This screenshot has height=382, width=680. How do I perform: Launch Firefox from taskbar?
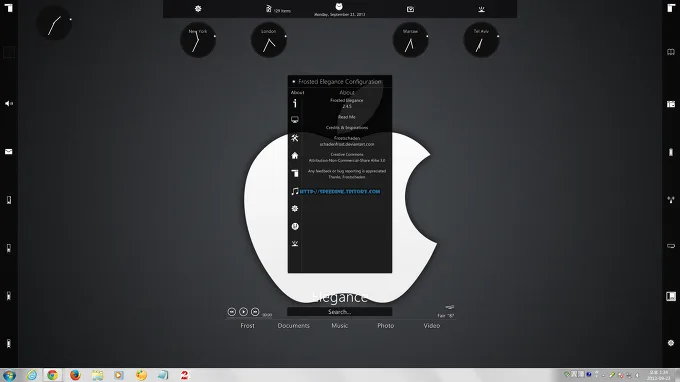pos(75,375)
